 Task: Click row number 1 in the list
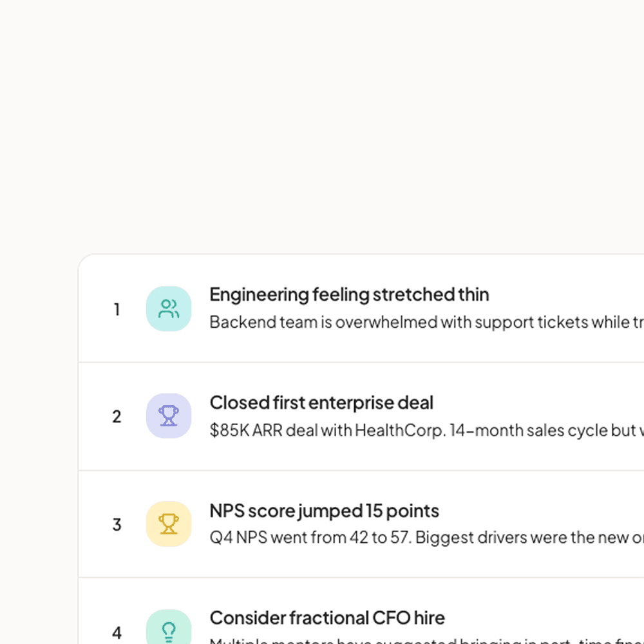(117, 310)
